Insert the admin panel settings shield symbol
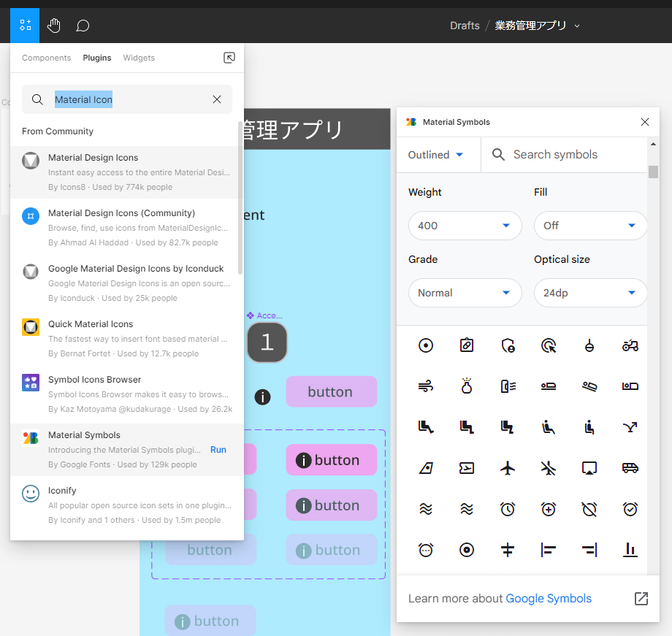This screenshot has height=636, width=672. pos(508,345)
